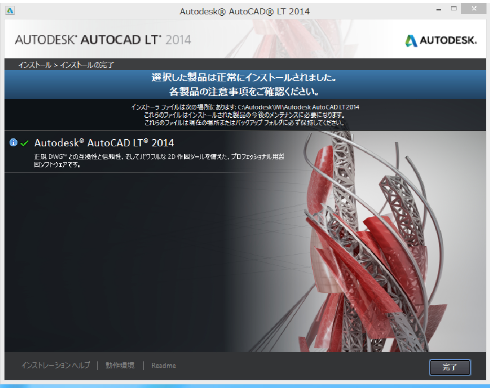The image size is (490, 390).
Task: Click the installer app icon in title bar
Action: 10,11
